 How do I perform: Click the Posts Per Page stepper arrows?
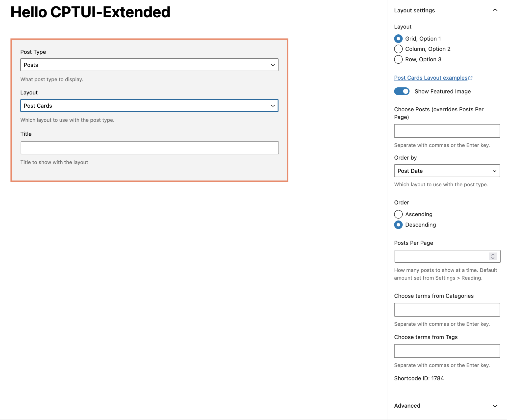pyautogui.click(x=493, y=256)
